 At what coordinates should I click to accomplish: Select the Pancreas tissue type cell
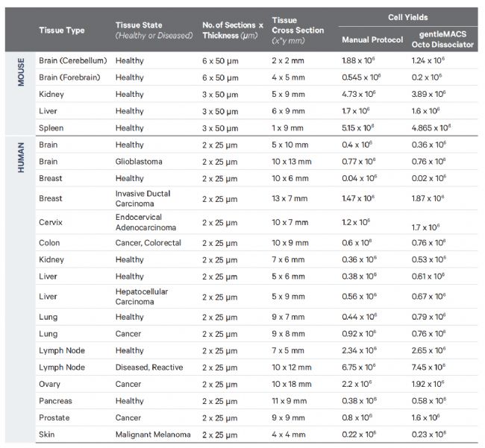coord(54,401)
